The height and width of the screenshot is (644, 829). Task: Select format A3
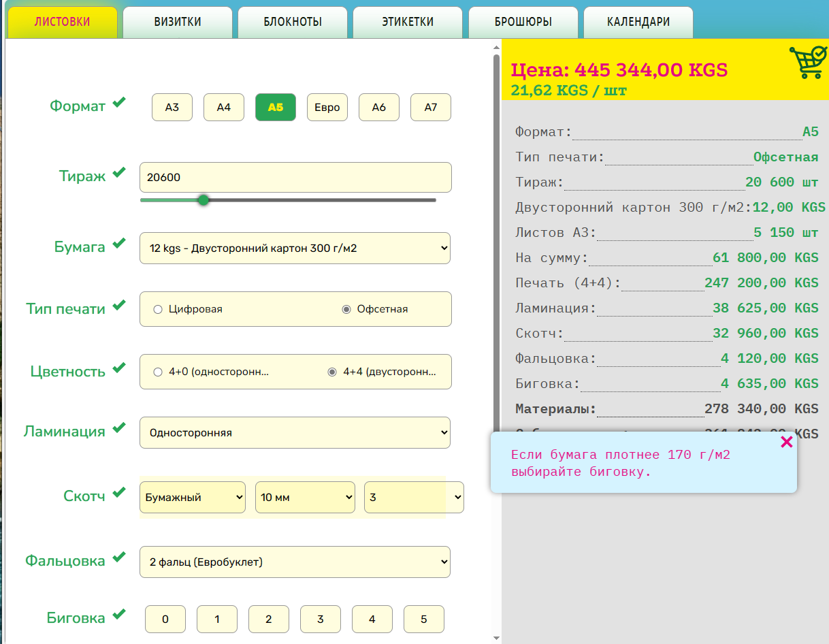[172, 108]
